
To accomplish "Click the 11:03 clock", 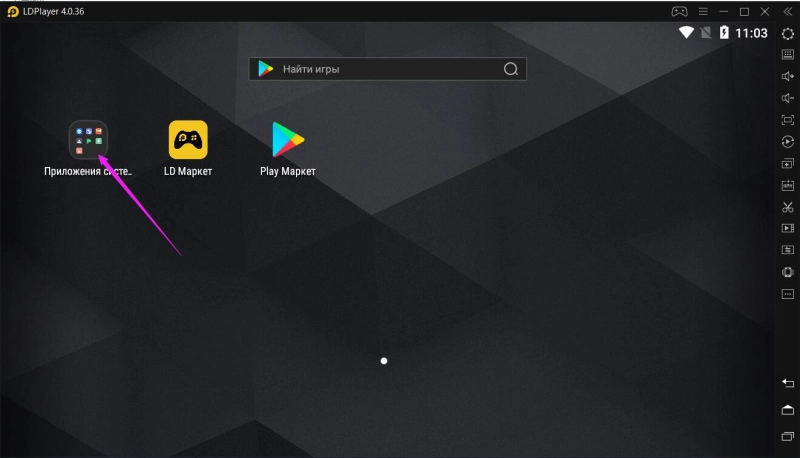I will point(751,33).
